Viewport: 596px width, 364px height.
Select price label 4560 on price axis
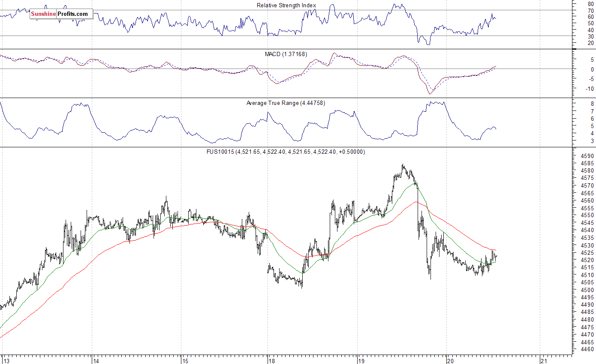pyautogui.click(x=588, y=200)
